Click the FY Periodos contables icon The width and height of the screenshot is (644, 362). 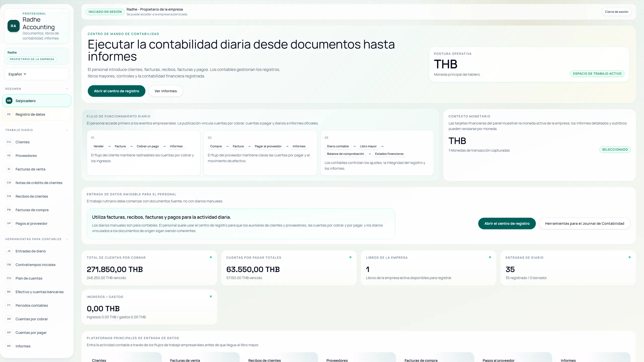tap(9, 305)
